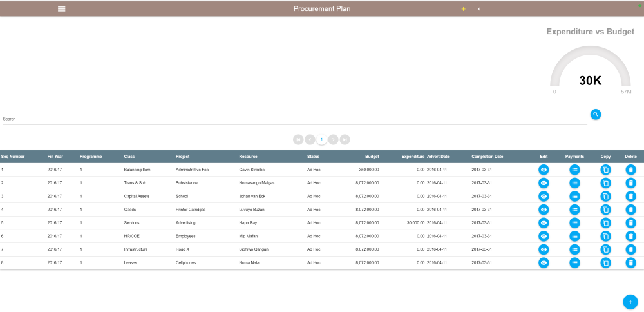The image size is (644, 312).
Task: Delete the Road X row
Action: click(x=631, y=249)
